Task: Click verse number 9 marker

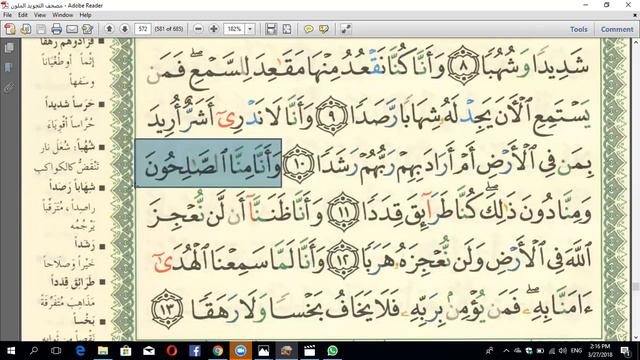Action: (332, 116)
